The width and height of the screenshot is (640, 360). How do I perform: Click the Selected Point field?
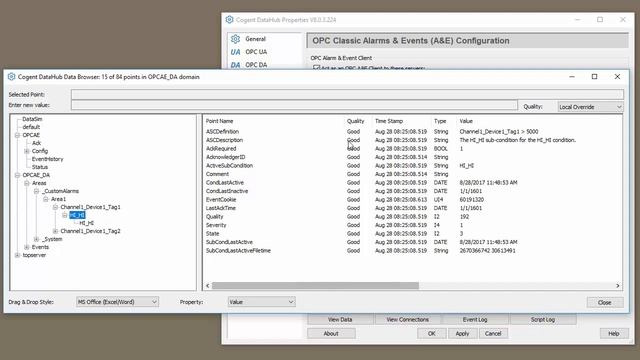pos(347,94)
